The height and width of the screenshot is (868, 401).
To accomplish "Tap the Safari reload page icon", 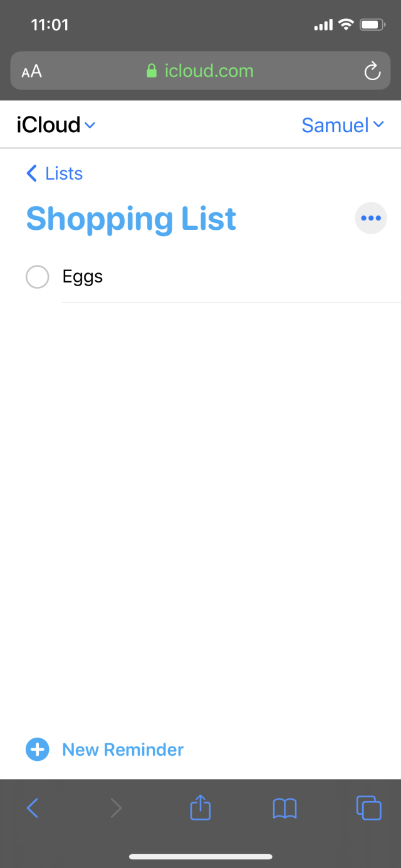I will (x=372, y=71).
